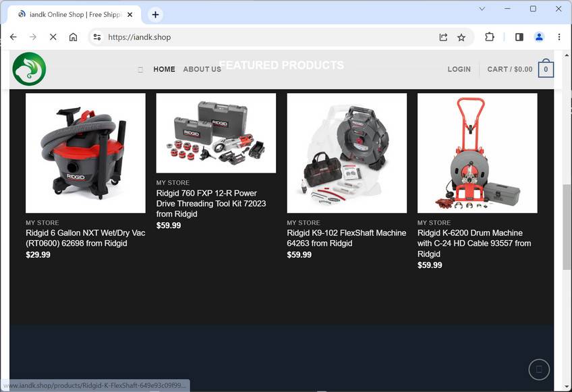Click the browser back arrow

tap(13, 37)
